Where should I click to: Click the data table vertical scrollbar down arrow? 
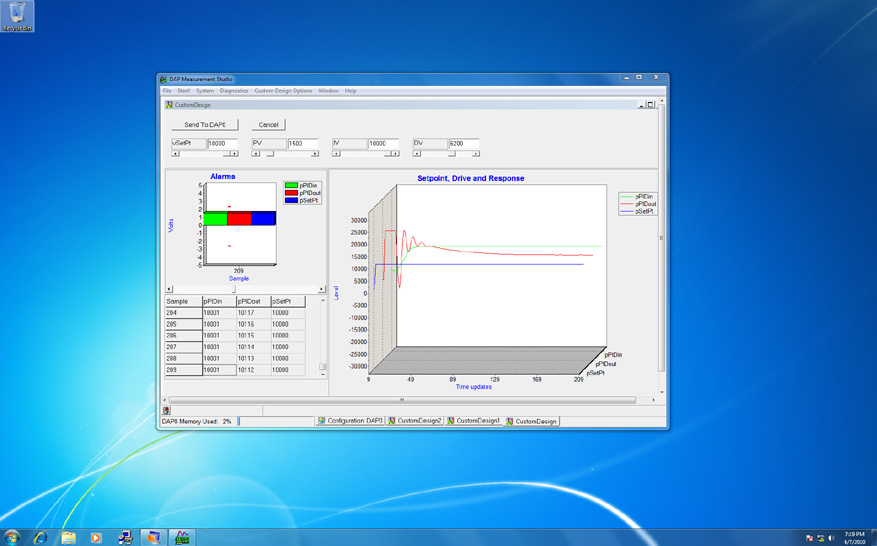323,375
